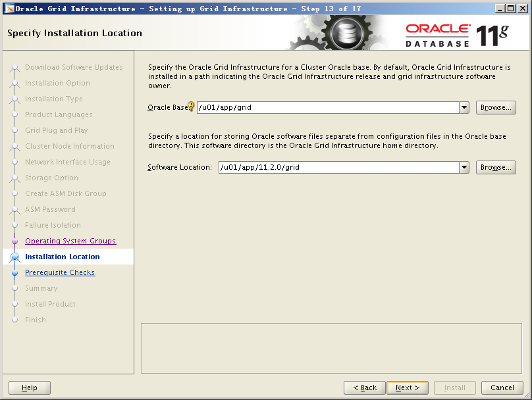
Task: Select the Installation Location step in sidebar
Action: pos(63,257)
